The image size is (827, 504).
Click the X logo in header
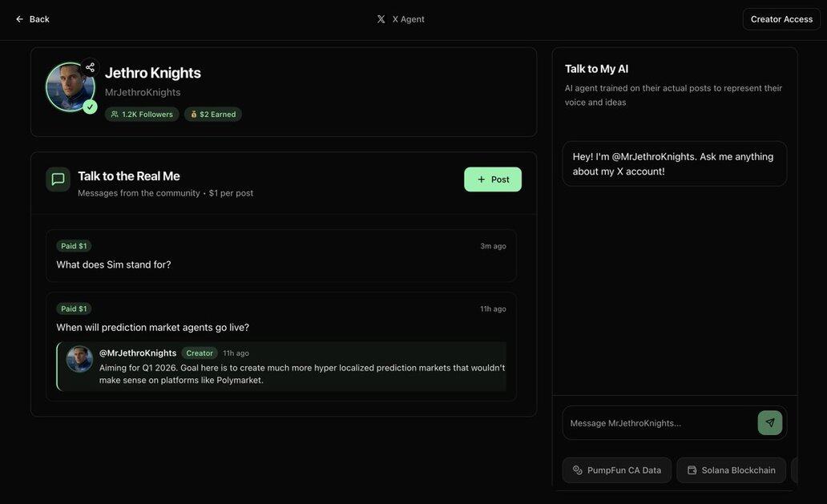[381, 19]
